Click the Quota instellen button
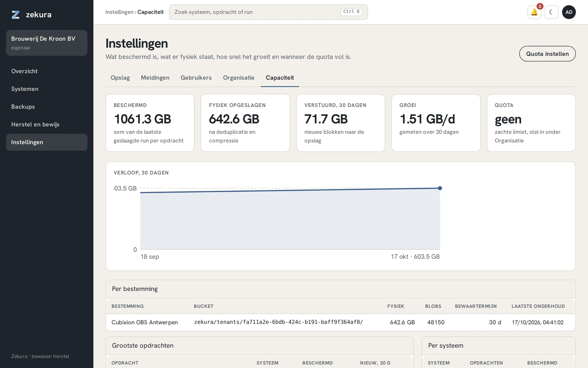 coord(547,54)
